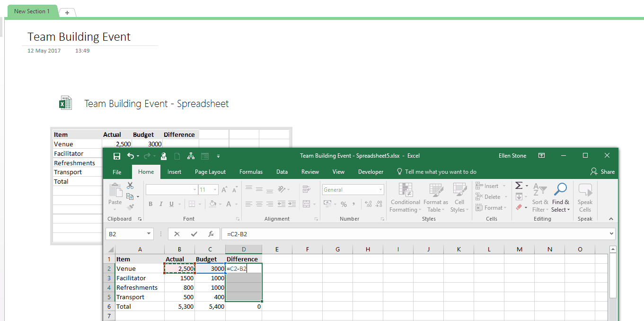Open the Conditional Formatting menu
Screen dimensions: 644x321
click(405, 197)
